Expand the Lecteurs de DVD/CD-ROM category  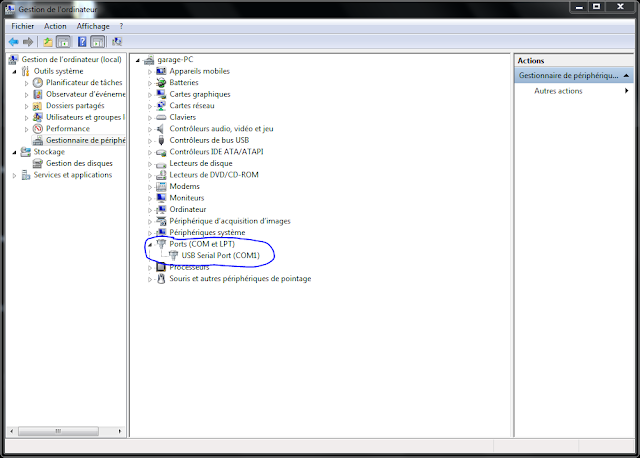coord(150,175)
